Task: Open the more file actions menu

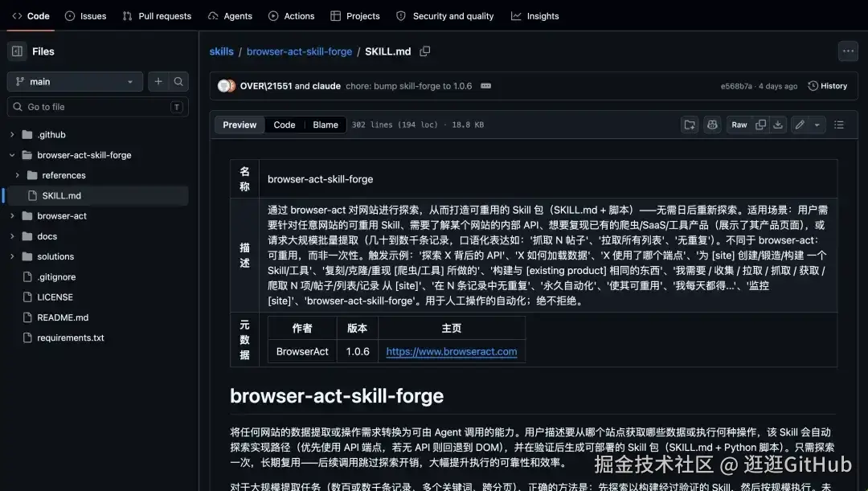Action: coord(848,51)
